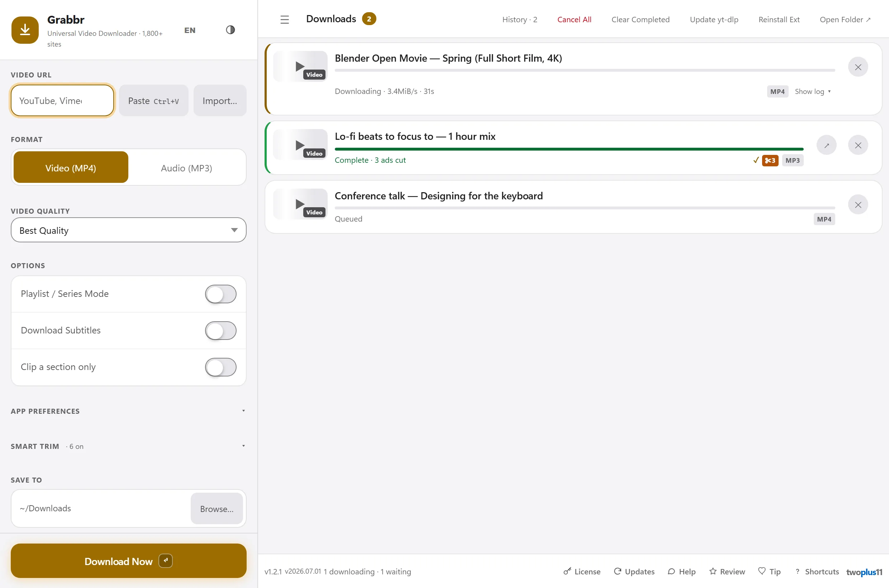Expand the Smart Trim section
The width and height of the screenshot is (889, 588).
tap(129, 446)
